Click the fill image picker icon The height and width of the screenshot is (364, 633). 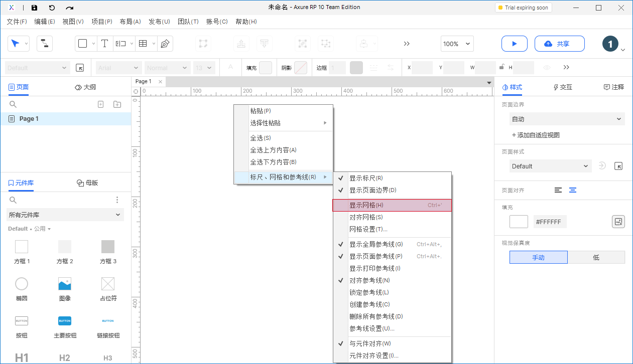[x=618, y=222]
